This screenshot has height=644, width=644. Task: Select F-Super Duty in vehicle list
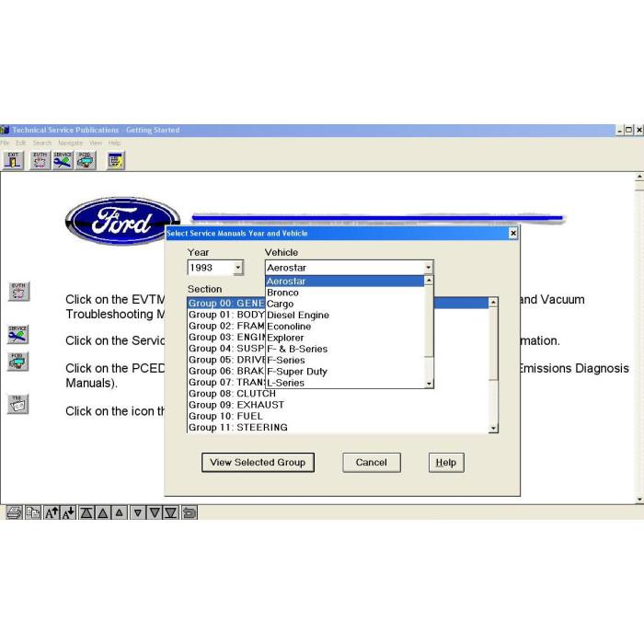click(345, 372)
